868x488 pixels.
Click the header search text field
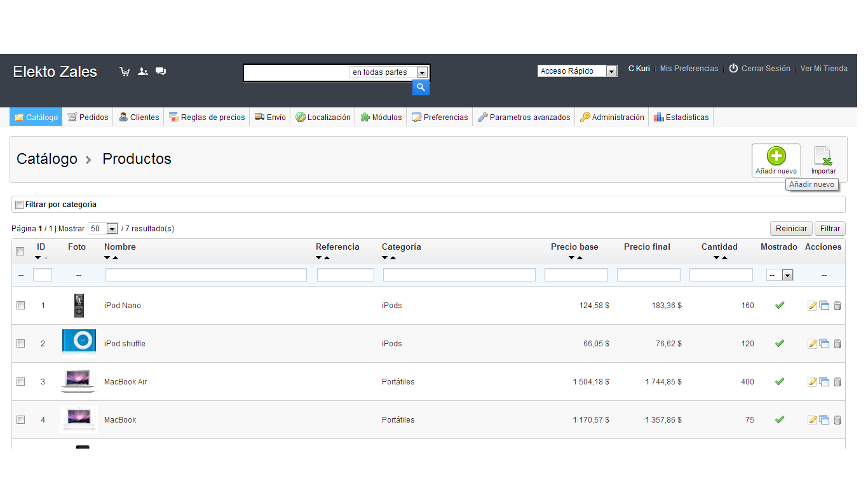point(297,72)
